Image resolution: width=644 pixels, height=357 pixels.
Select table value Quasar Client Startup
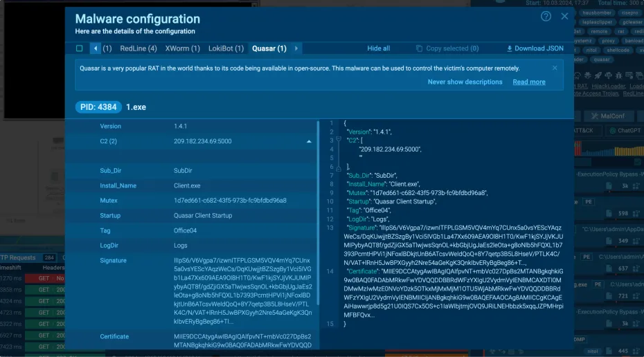[203, 215]
